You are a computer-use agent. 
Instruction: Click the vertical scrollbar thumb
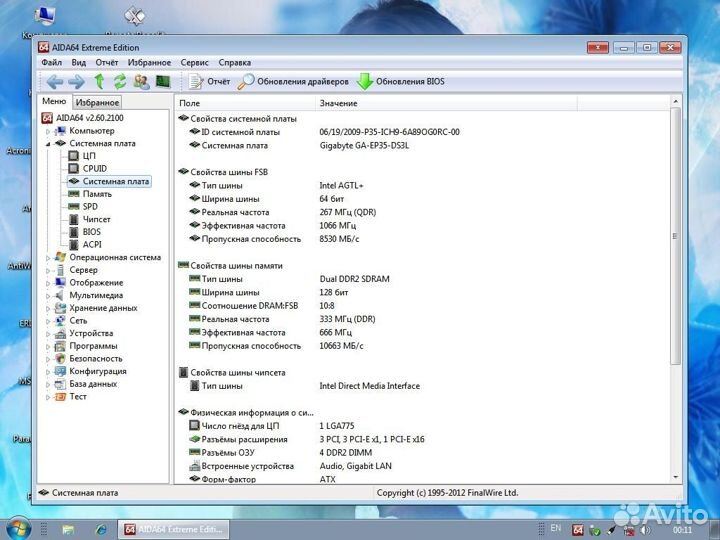tap(675, 236)
